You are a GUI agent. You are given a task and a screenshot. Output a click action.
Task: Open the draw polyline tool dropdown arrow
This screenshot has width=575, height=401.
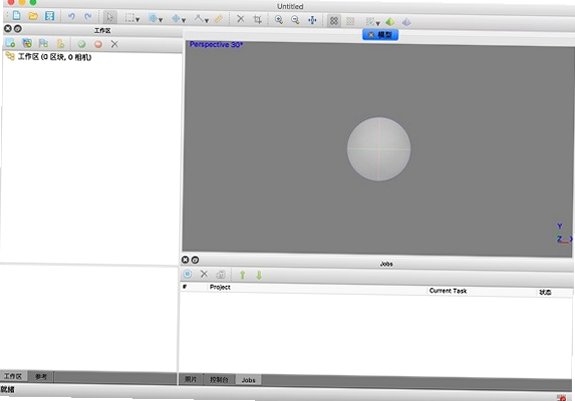(207, 21)
